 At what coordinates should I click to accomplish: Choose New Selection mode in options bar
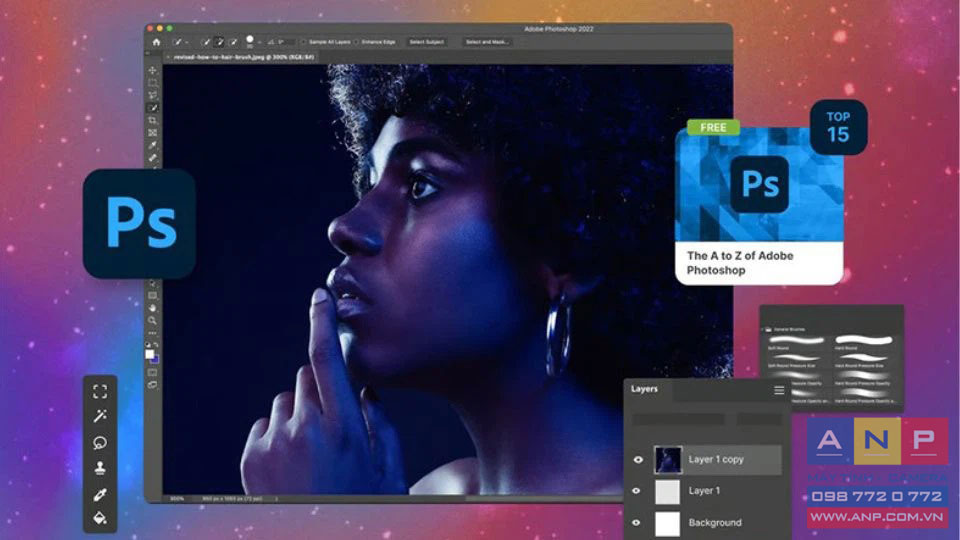click(x=206, y=42)
